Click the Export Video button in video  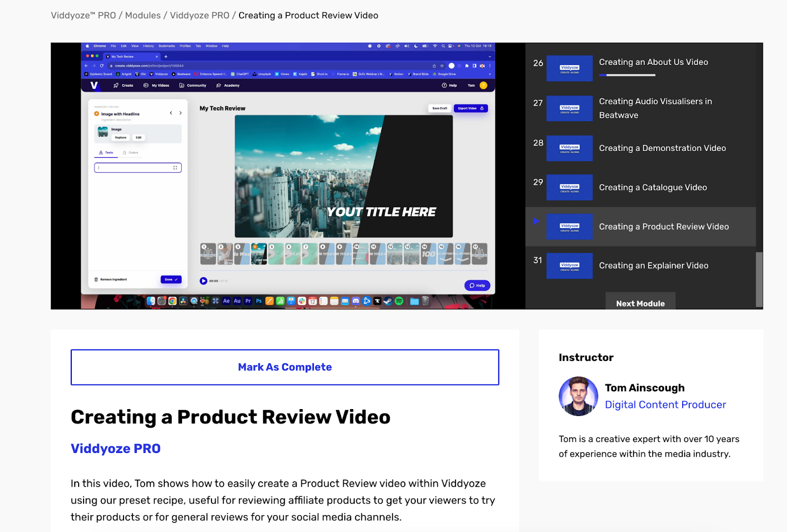click(x=471, y=108)
